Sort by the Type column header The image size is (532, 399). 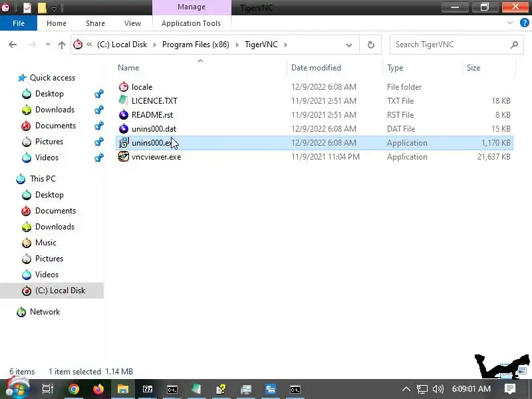395,68
